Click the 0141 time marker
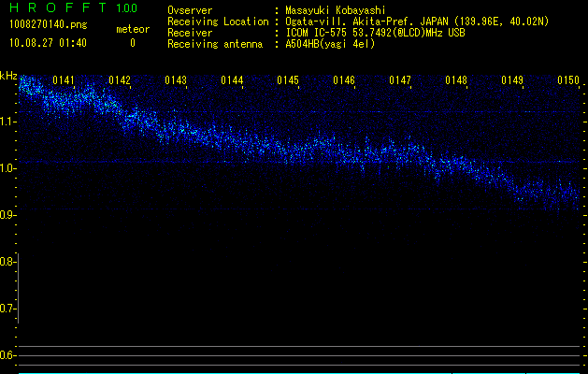This screenshot has height=374, width=588. pyautogui.click(x=64, y=80)
